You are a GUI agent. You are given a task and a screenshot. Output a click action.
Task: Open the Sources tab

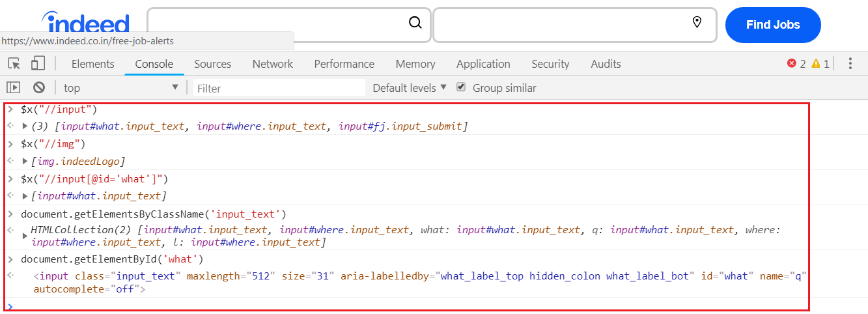[x=213, y=64]
